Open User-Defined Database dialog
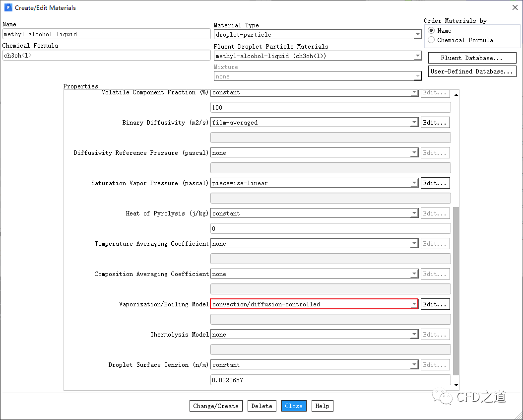 (x=472, y=71)
